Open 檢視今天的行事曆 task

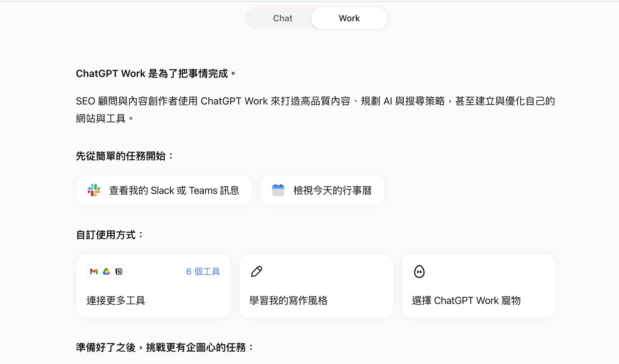[322, 190]
